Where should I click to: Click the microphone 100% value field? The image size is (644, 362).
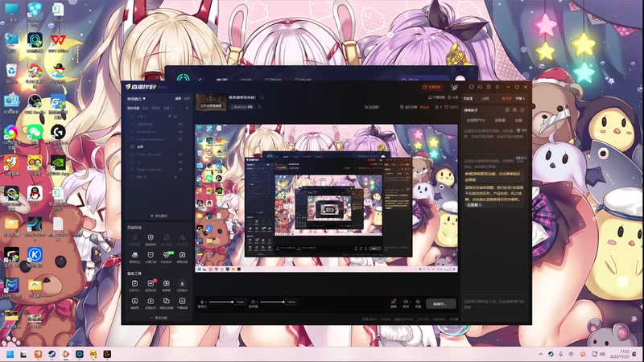240,302
